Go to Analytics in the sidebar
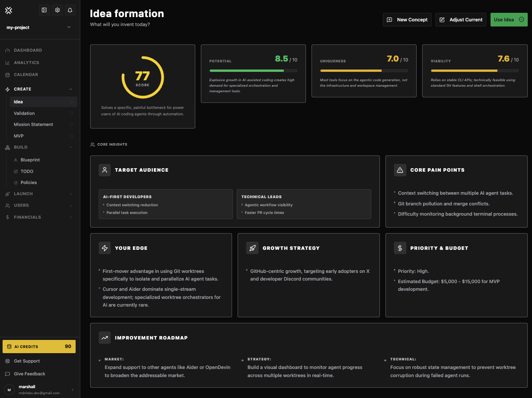Image resolution: width=532 pixels, height=398 pixels. pos(26,63)
